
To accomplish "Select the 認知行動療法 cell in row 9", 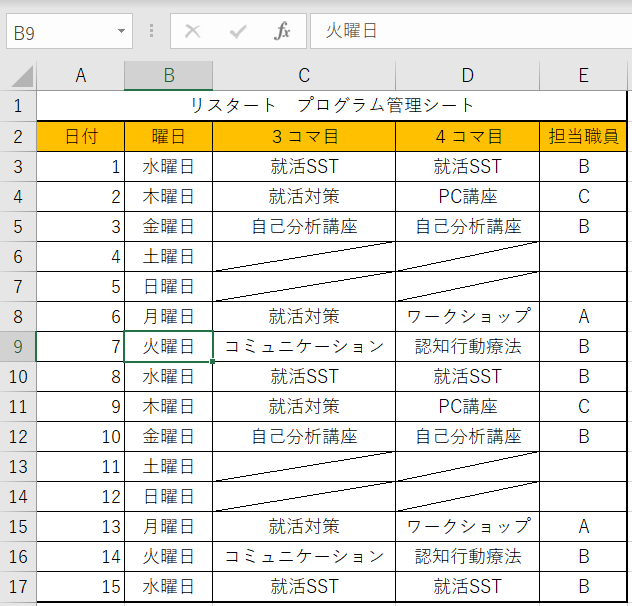I will 467,347.
